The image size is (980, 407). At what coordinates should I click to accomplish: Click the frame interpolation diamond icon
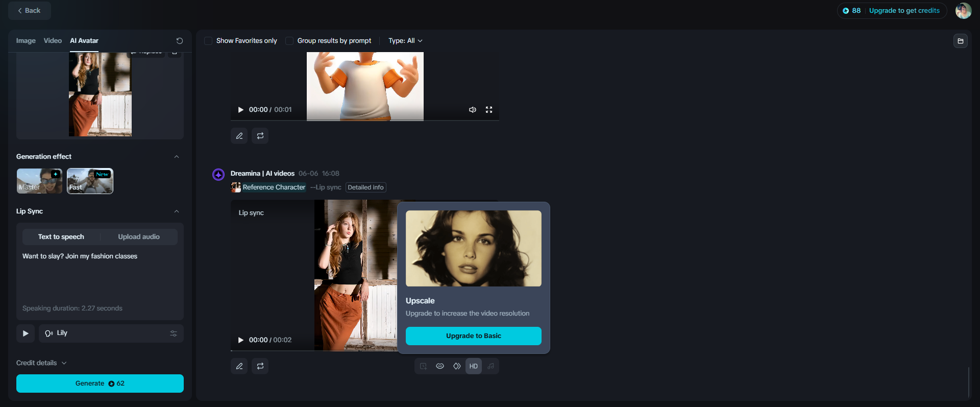[457, 366]
